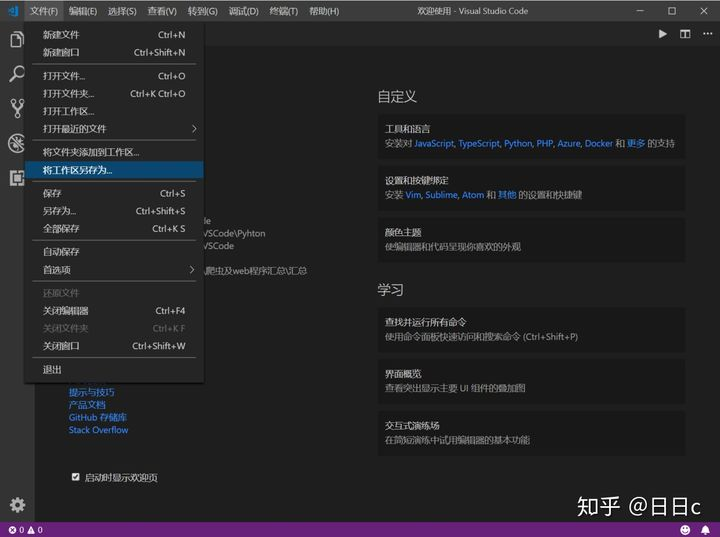Toggle 自动保存 menu entry
Screen dimensions: 720x537
pos(115,252)
